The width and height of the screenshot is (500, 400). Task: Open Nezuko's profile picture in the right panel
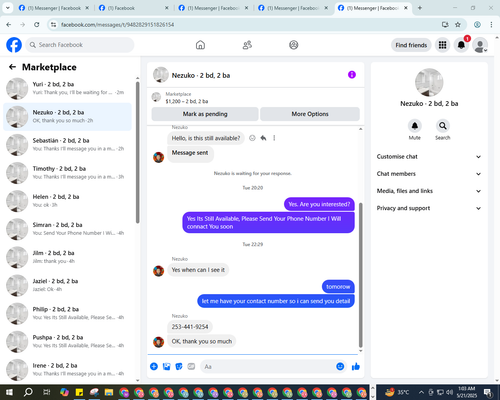pyautogui.click(x=429, y=83)
